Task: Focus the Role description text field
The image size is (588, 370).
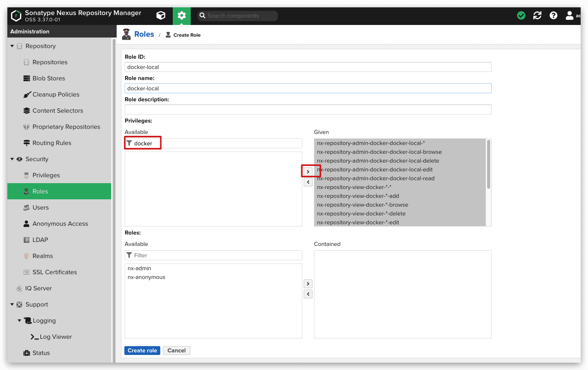Action: (x=308, y=110)
